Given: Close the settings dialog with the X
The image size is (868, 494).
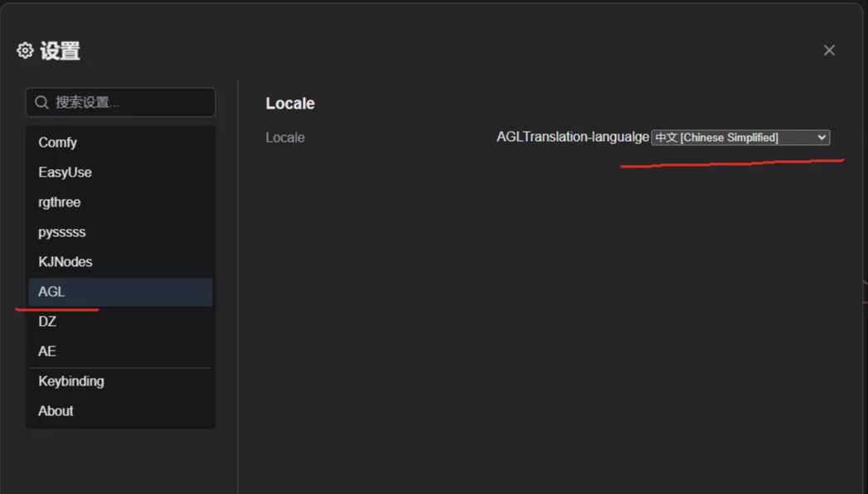Looking at the screenshot, I should [829, 50].
